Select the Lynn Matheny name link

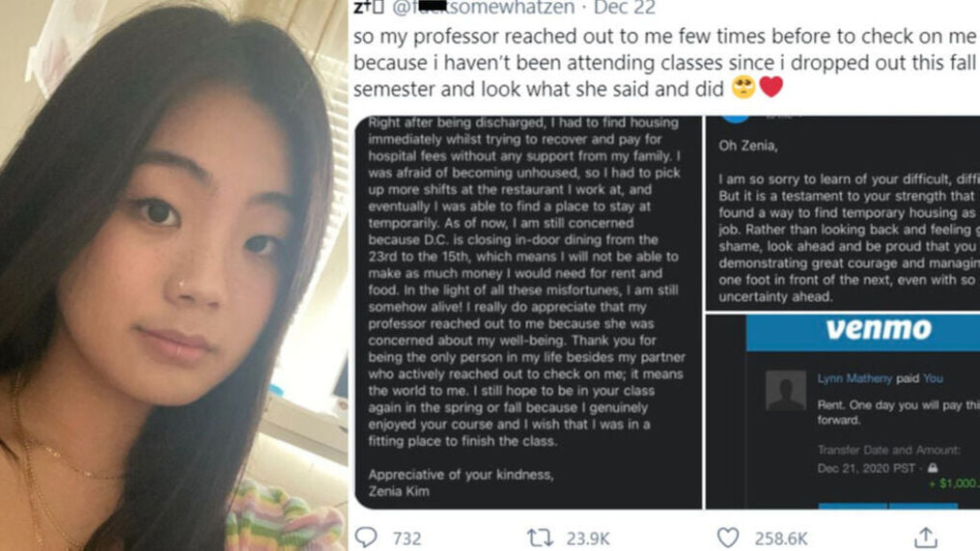coord(854,378)
